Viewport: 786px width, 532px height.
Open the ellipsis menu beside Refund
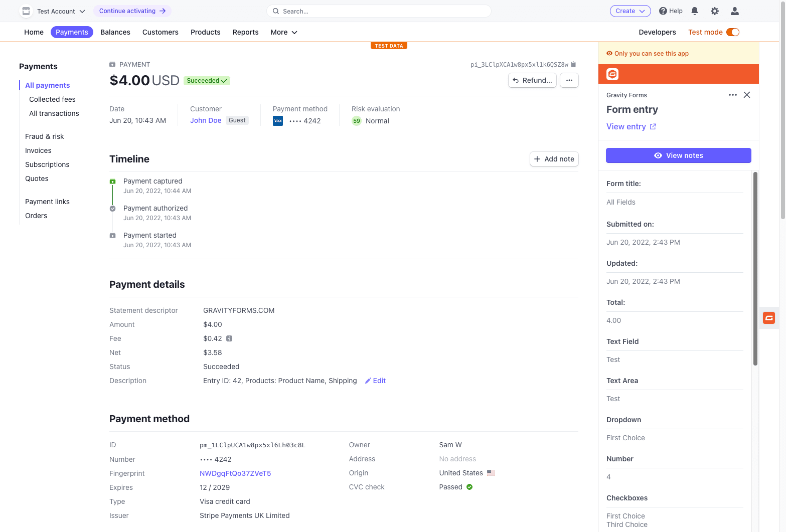(x=569, y=80)
